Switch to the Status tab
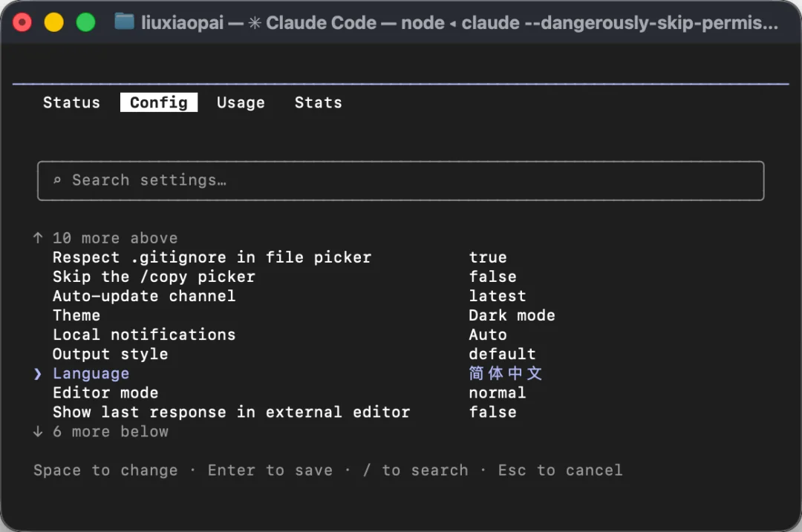The width and height of the screenshot is (802, 532). coord(71,102)
